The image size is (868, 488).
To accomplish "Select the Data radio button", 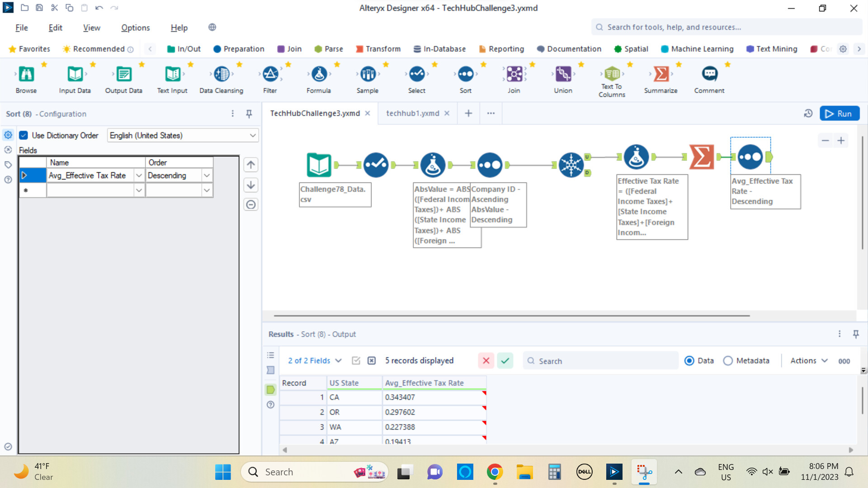I will (x=689, y=361).
